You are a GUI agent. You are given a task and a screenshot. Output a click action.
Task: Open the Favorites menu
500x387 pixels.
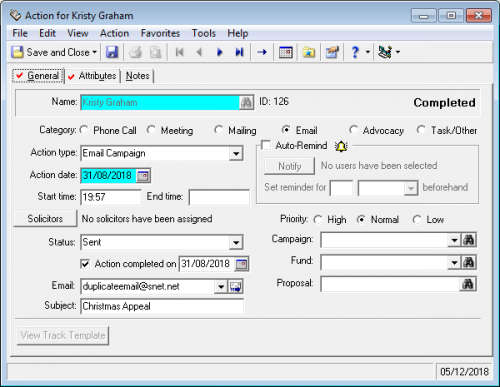(160, 33)
